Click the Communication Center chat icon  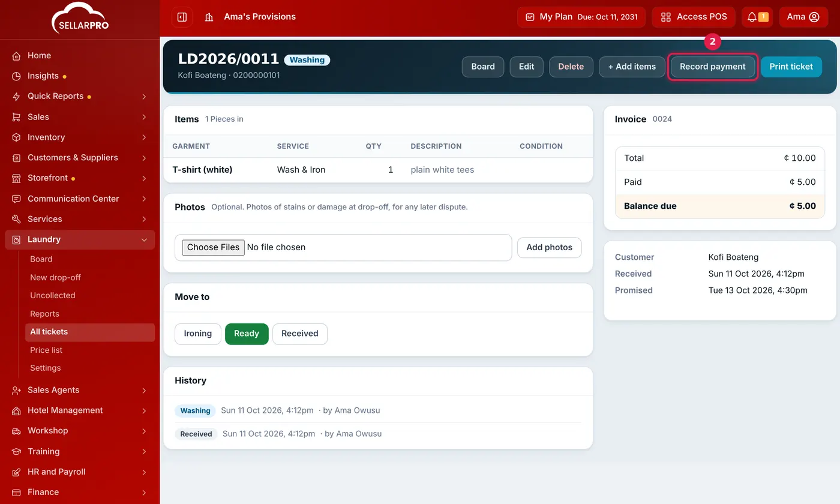tap(16, 199)
